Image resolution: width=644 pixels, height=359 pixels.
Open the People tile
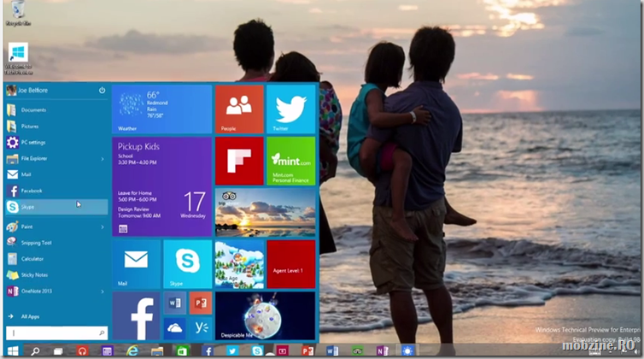[x=238, y=109]
